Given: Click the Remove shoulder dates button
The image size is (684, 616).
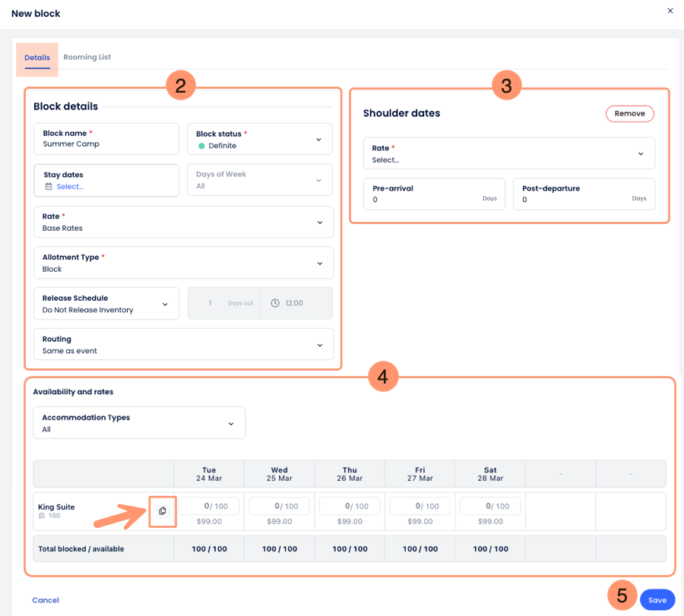Looking at the screenshot, I should [629, 114].
